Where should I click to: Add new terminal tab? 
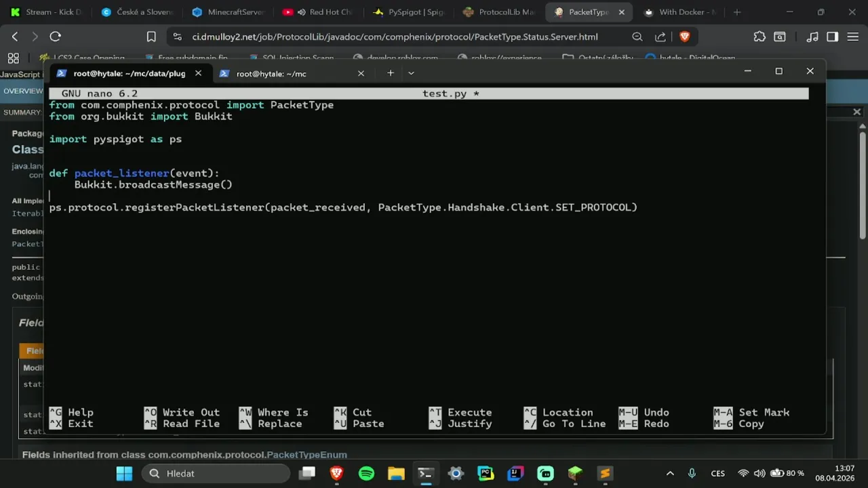pos(391,73)
